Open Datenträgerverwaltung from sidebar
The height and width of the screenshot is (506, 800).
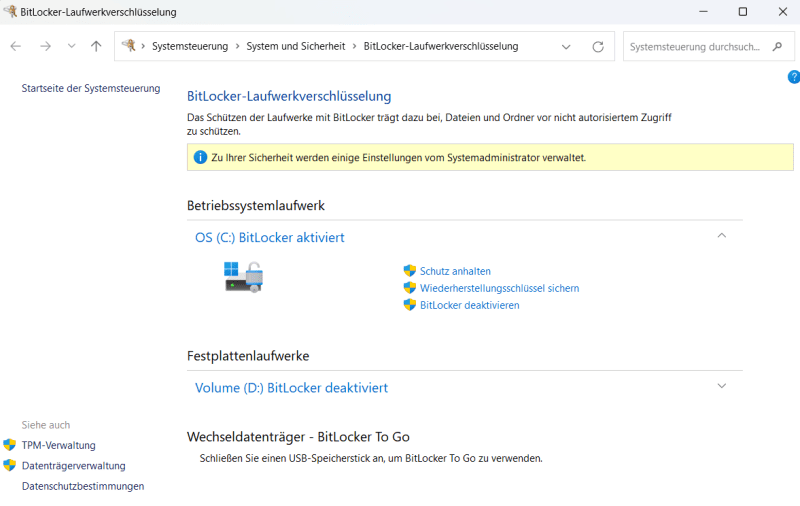pos(73,465)
